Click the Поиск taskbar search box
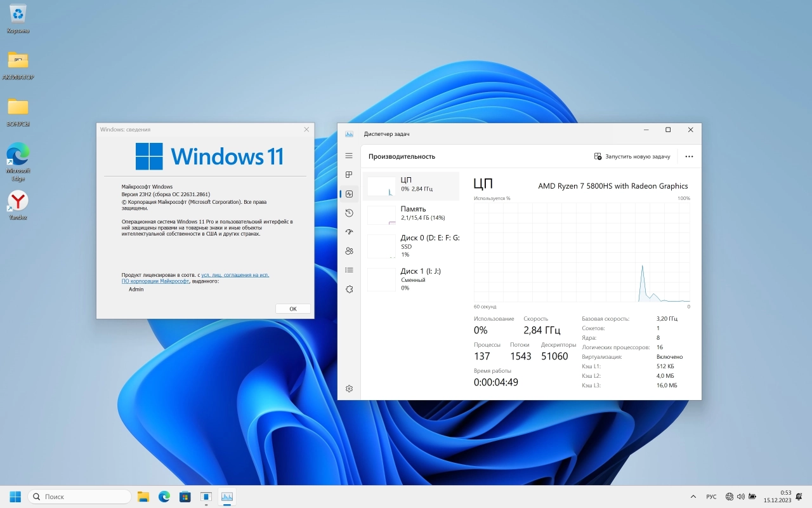Screen dimensions: 812x508 [79, 497]
